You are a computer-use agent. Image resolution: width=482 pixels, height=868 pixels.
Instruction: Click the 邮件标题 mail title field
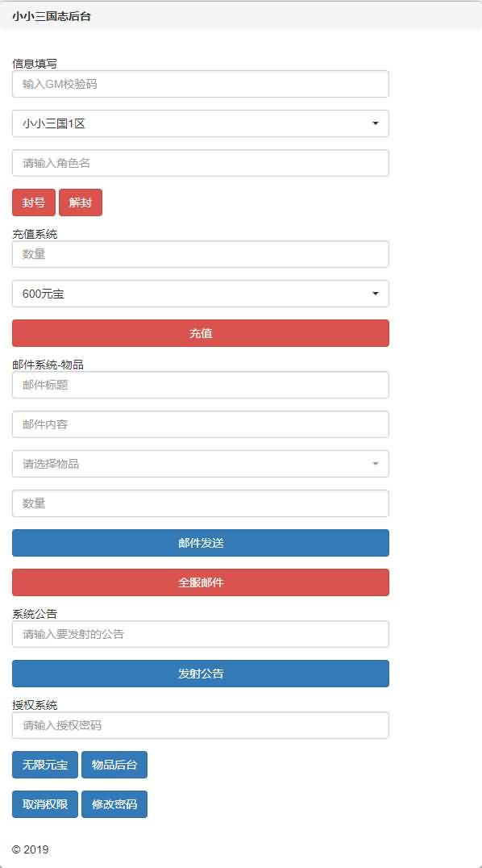[x=200, y=385]
